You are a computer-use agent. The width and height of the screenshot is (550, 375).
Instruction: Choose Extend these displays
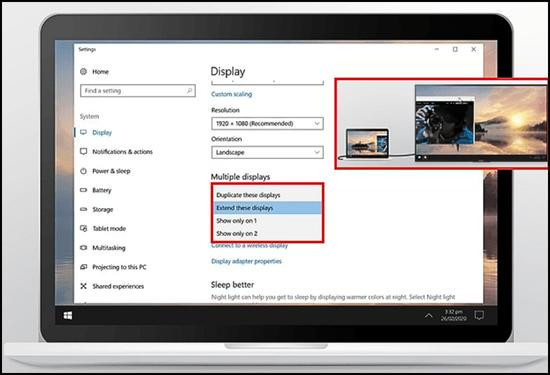coord(267,208)
